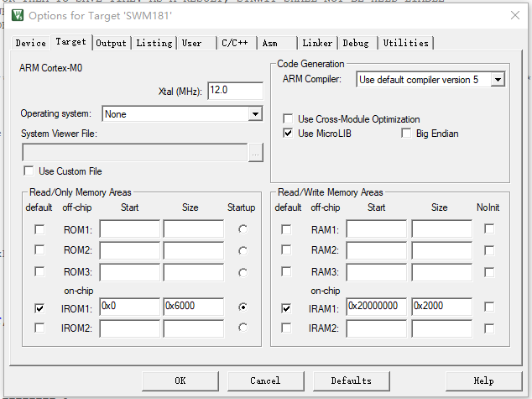Uncheck Use MicroLIB
The height and width of the screenshot is (399, 532).
pos(288,133)
